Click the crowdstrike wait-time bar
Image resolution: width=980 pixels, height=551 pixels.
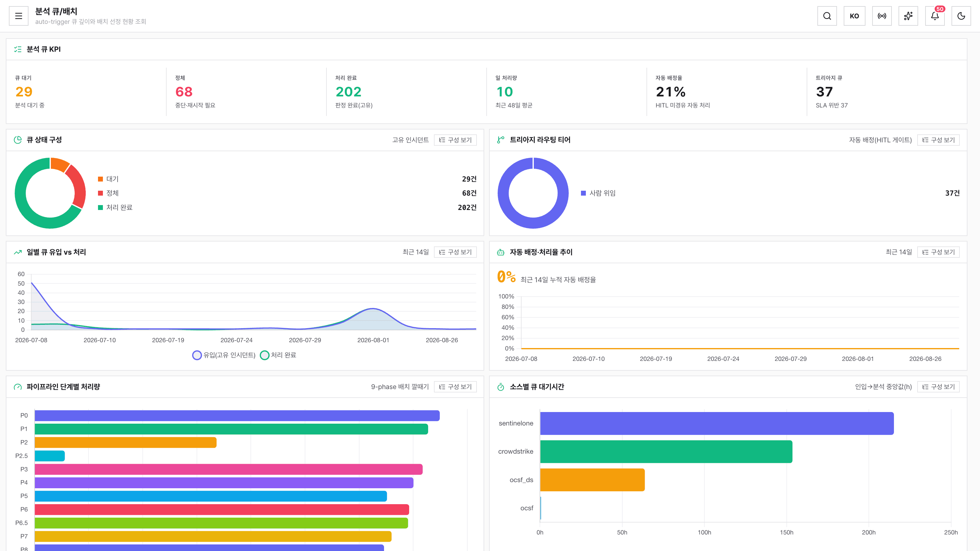click(x=666, y=452)
